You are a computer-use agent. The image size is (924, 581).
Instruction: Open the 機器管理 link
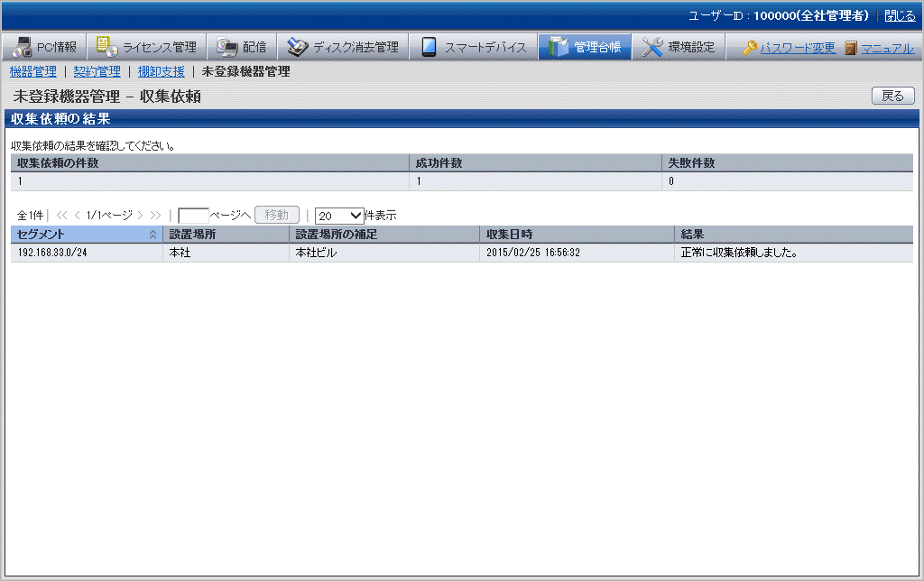pos(33,72)
